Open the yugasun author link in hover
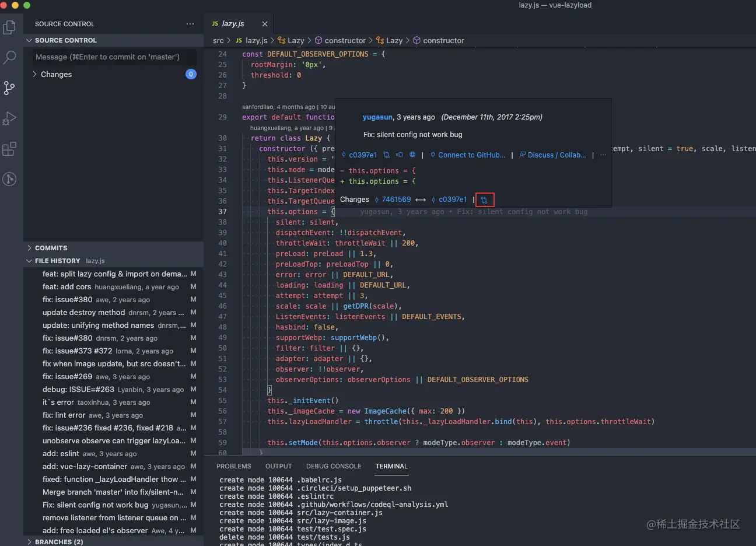The width and height of the screenshot is (756, 546). pos(377,117)
